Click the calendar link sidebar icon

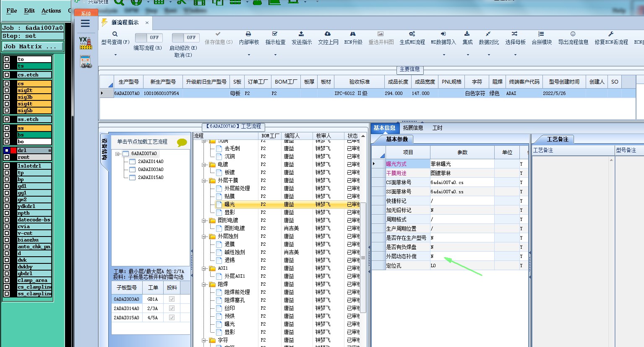click(x=86, y=62)
